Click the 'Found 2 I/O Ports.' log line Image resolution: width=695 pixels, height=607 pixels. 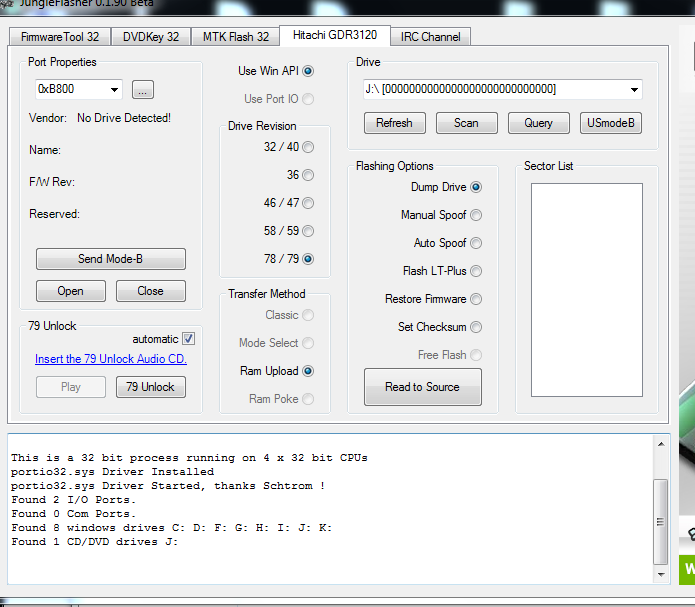(x=74, y=500)
